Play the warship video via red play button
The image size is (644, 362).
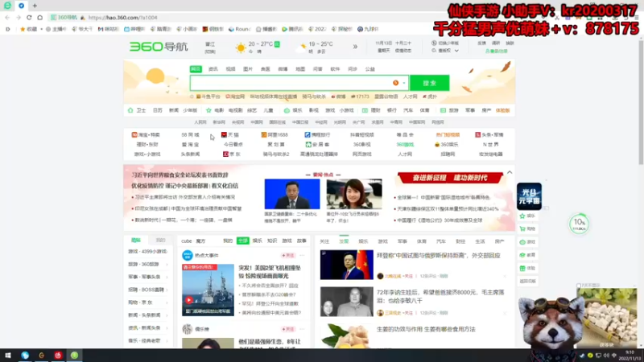189,300
